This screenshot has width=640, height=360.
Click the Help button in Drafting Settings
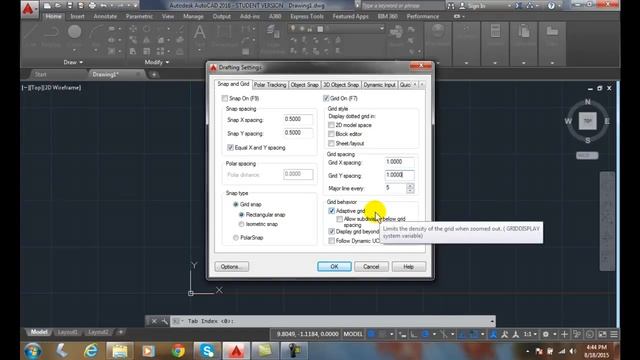[x=409, y=267]
